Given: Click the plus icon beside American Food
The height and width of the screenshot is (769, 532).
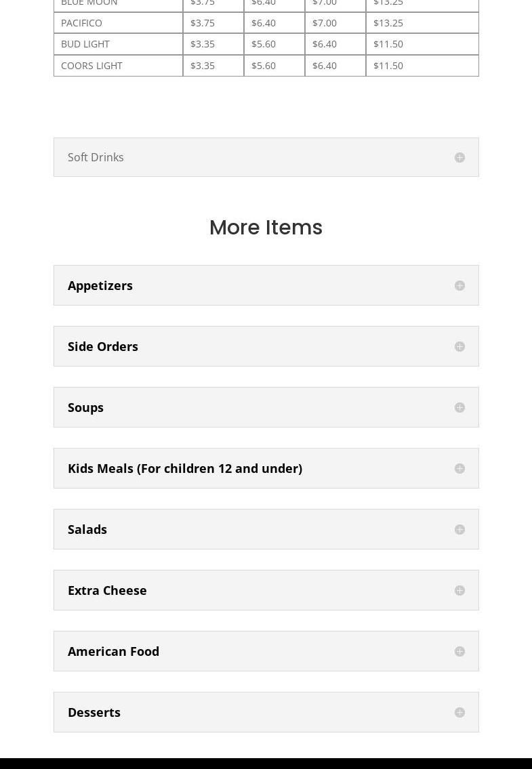Looking at the screenshot, I should coord(459,652).
